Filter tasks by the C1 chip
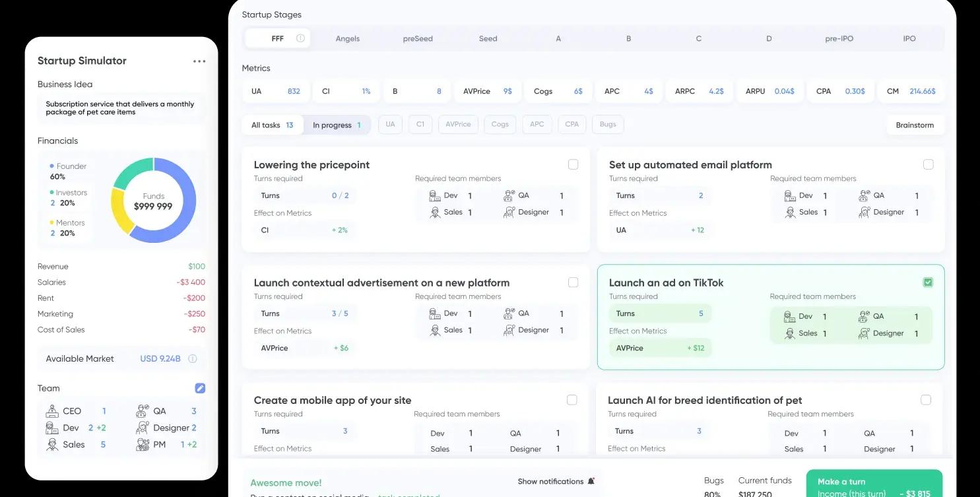The height and width of the screenshot is (497, 980). [x=420, y=124]
